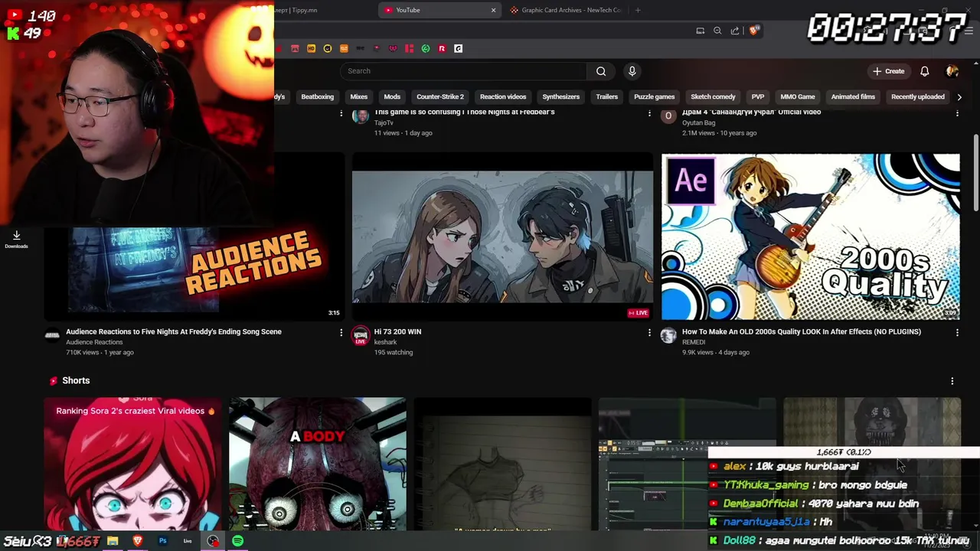
Task: Click the YouTube search input field
Action: click(x=463, y=71)
